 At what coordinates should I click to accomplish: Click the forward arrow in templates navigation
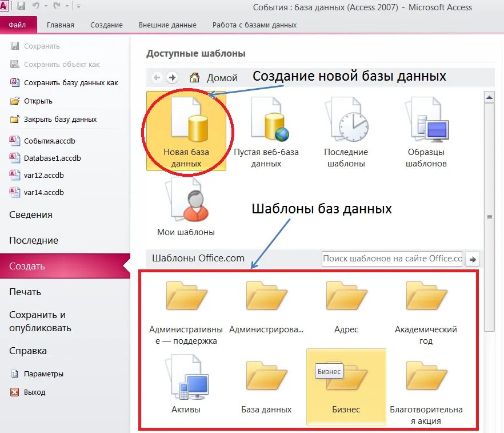[x=173, y=77]
